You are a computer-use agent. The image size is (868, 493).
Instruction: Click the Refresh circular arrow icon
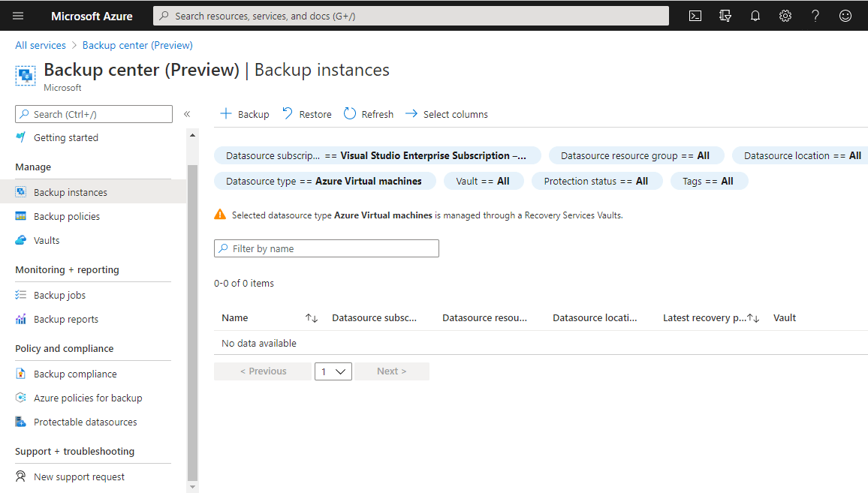tap(350, 114)
